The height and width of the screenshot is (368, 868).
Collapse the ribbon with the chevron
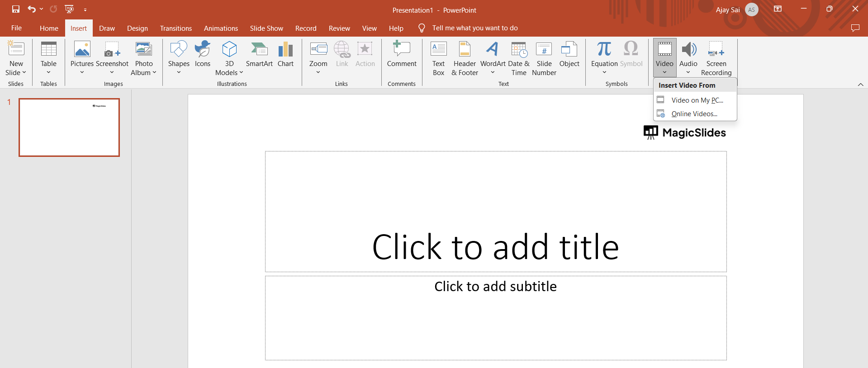860,85
